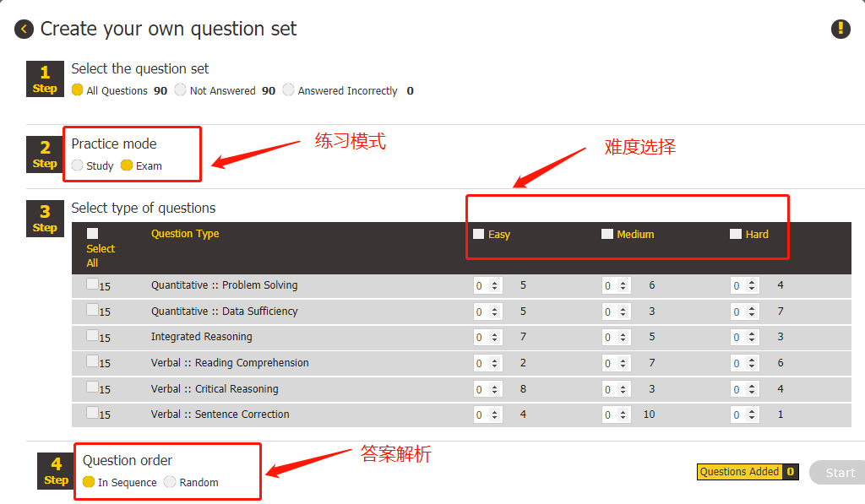Adjust Hard stepper for Reading Comprehension
865x504 pixels.
[x=753, y=364]
